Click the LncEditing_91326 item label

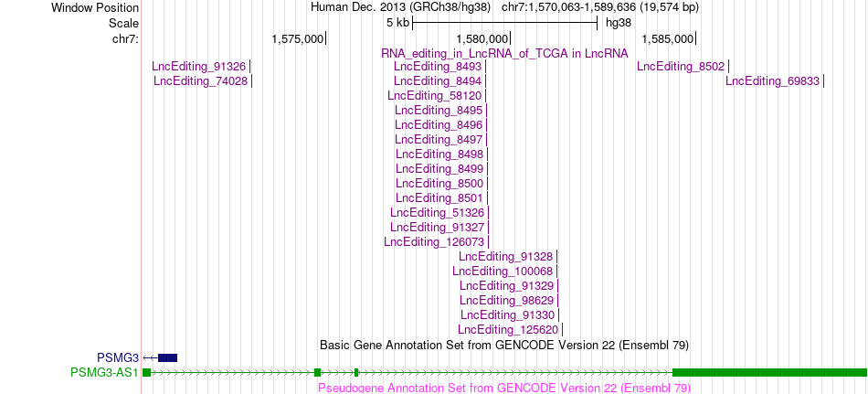[x=199, y=67]
